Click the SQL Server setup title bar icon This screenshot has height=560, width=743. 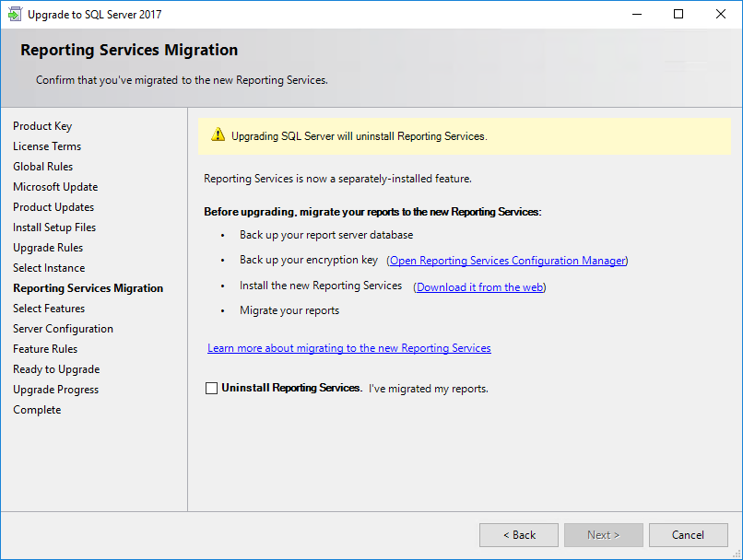[15, 14]
